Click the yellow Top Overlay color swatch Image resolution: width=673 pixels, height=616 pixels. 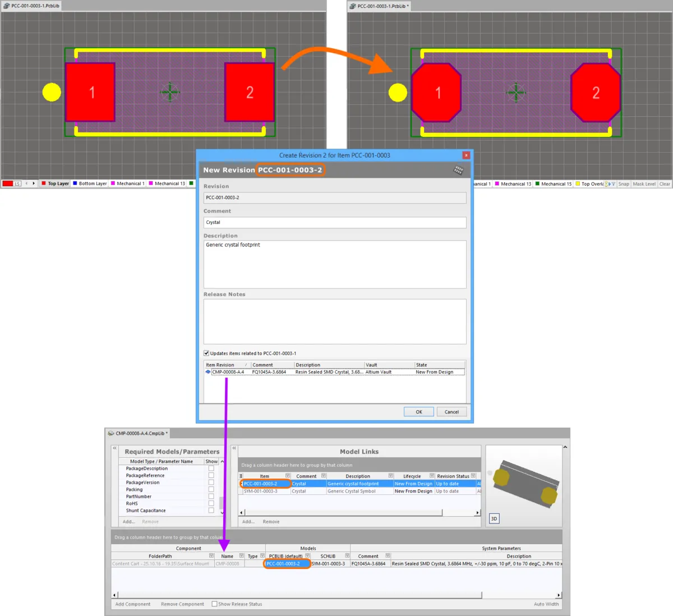578,184
